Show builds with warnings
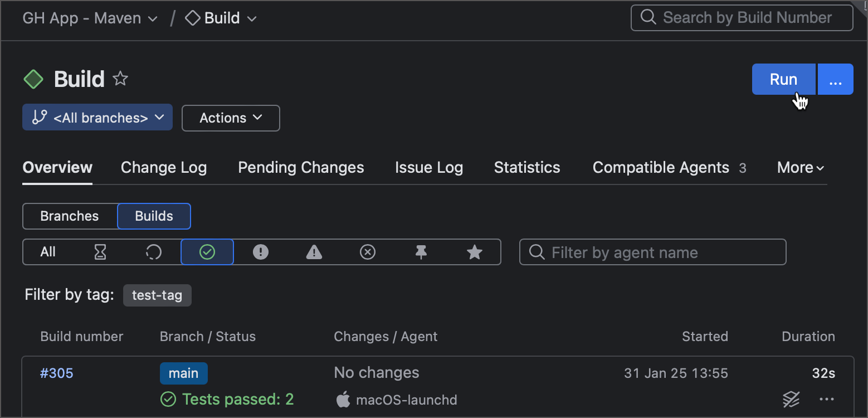The height and width of the screenshot is (418, 868). click(x=314, y=252)
